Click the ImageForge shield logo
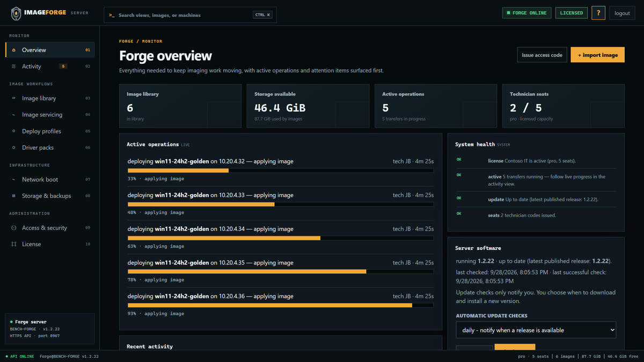This screenshot has height=362, width=644. 17,13
